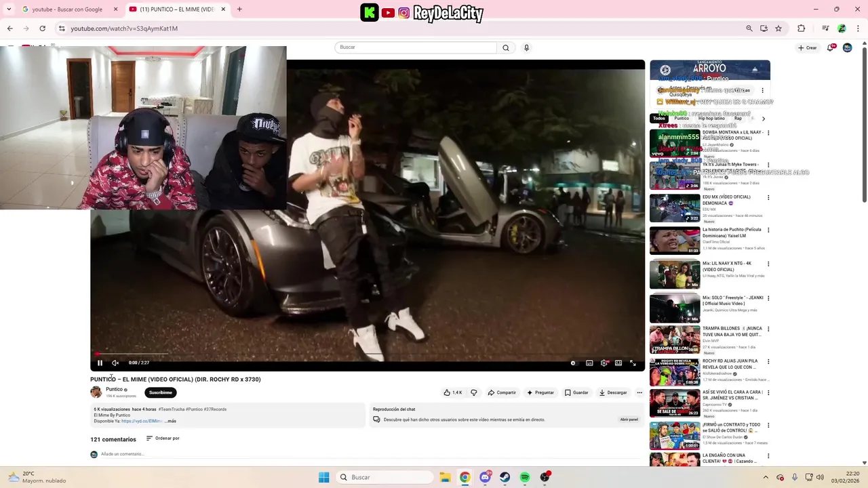The width and height of the screenshot is (868, 488).
Task: Open Chrome three-dot menu
Action: click(x=856, y=28)
